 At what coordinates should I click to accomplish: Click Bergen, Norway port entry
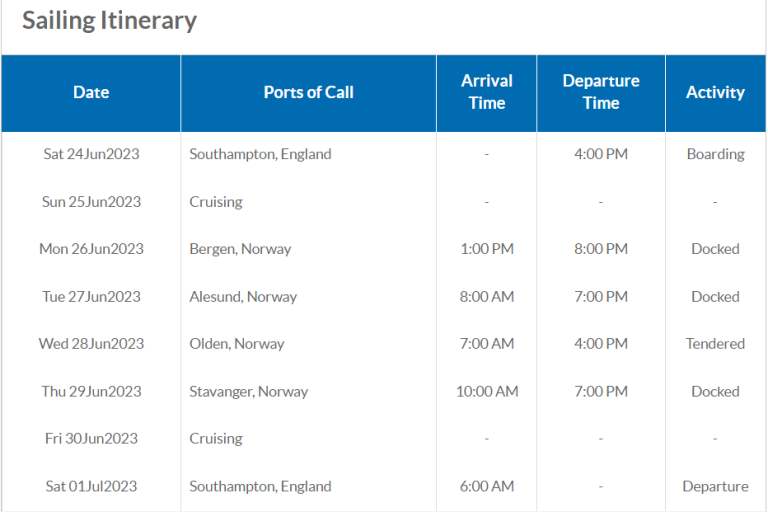[240, 249]
